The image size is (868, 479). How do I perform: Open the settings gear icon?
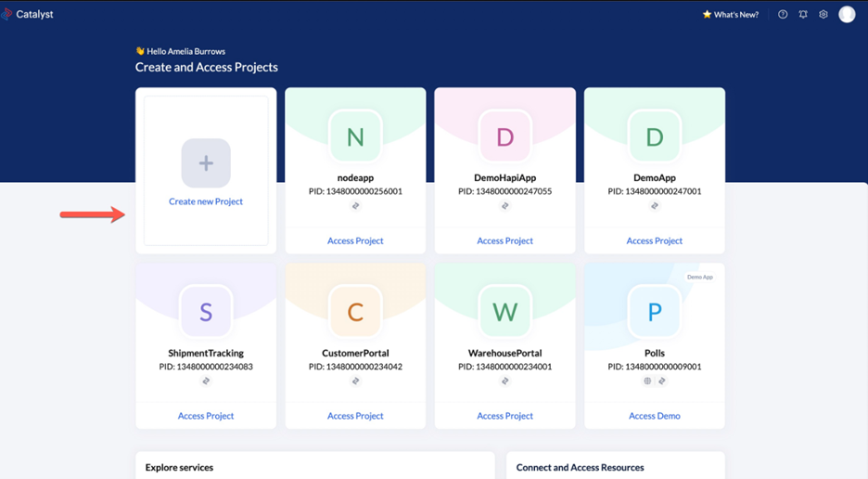coord(823,15)
